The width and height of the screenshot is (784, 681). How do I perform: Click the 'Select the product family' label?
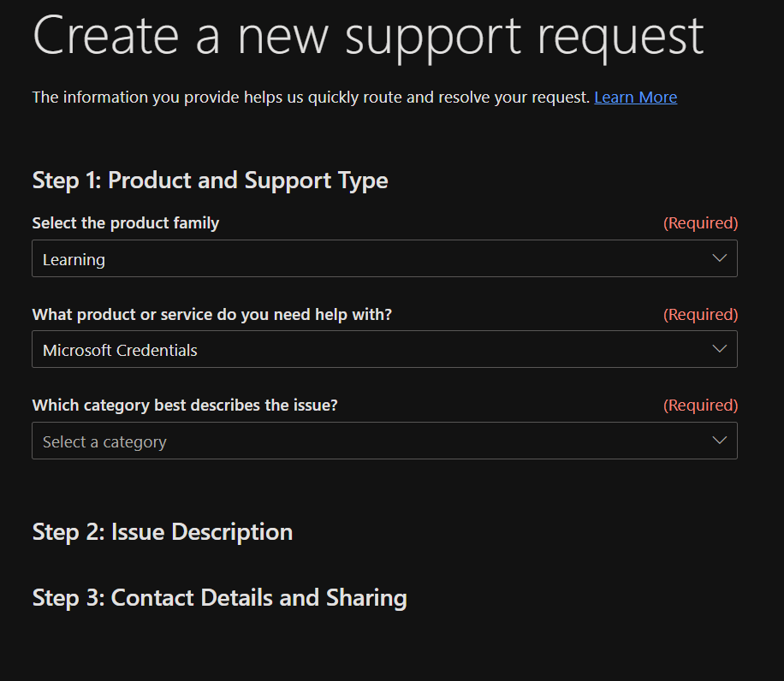point(126,222)
